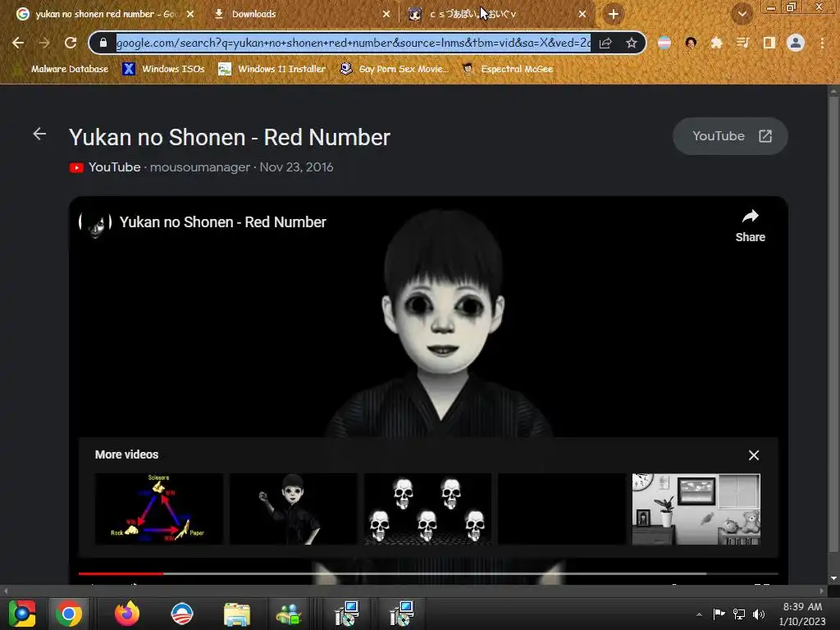The width and height of the screenshot is (840, 630).
Task: Open the second installer taskbar icon
Action: (402, 614)
